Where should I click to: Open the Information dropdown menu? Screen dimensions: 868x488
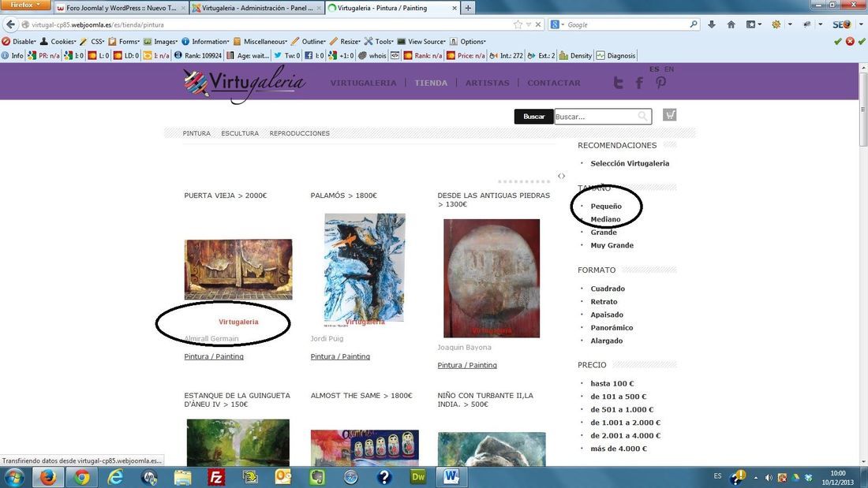[x=205, y=42]
